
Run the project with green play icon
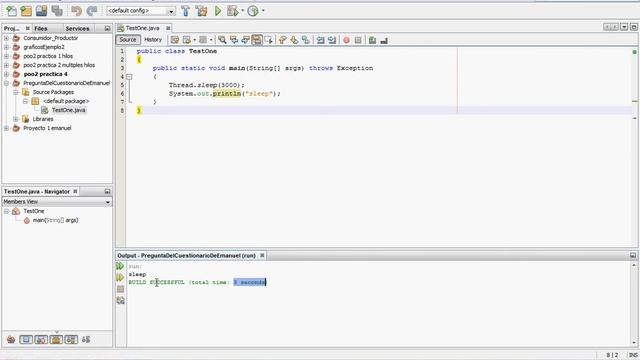[x=218, y=11]
